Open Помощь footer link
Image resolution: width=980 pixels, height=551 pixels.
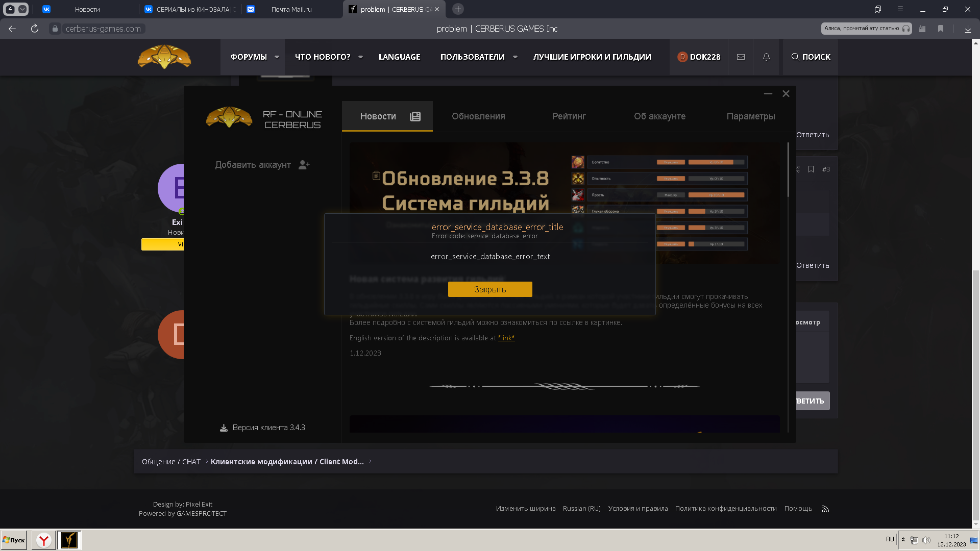tap(798, 508)
